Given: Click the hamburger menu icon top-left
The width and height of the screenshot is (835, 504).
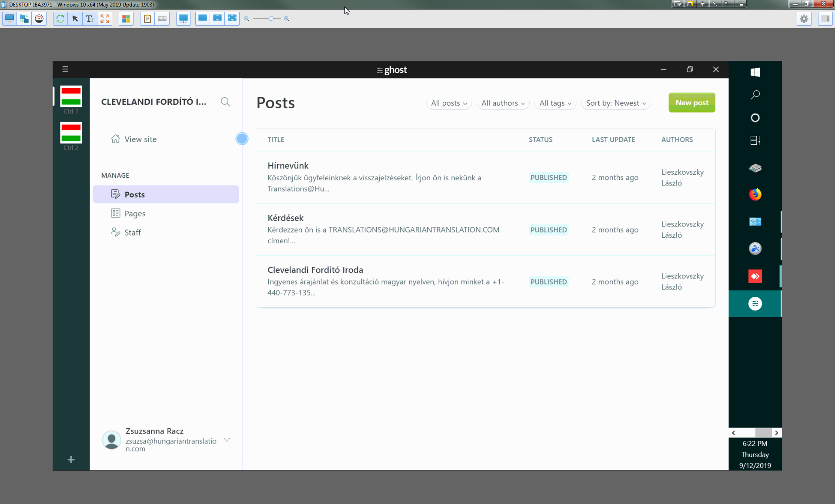Looking at the screenshot, I should (x=65, y=69).
